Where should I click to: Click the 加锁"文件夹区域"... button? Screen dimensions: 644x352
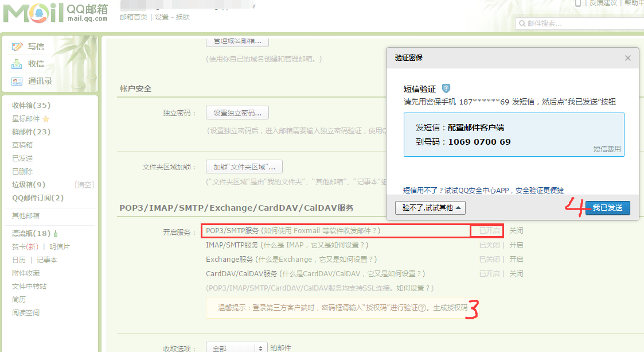pos(244,167)
